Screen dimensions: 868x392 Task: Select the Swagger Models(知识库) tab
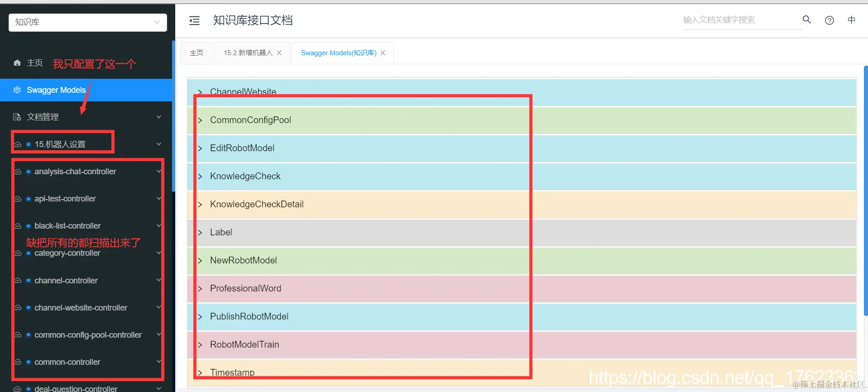[339, 53]
